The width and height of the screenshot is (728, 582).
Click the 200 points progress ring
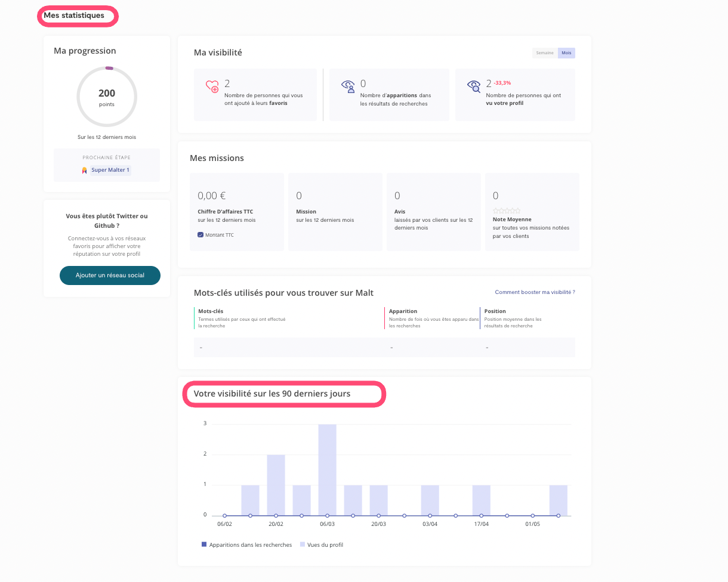107,97
